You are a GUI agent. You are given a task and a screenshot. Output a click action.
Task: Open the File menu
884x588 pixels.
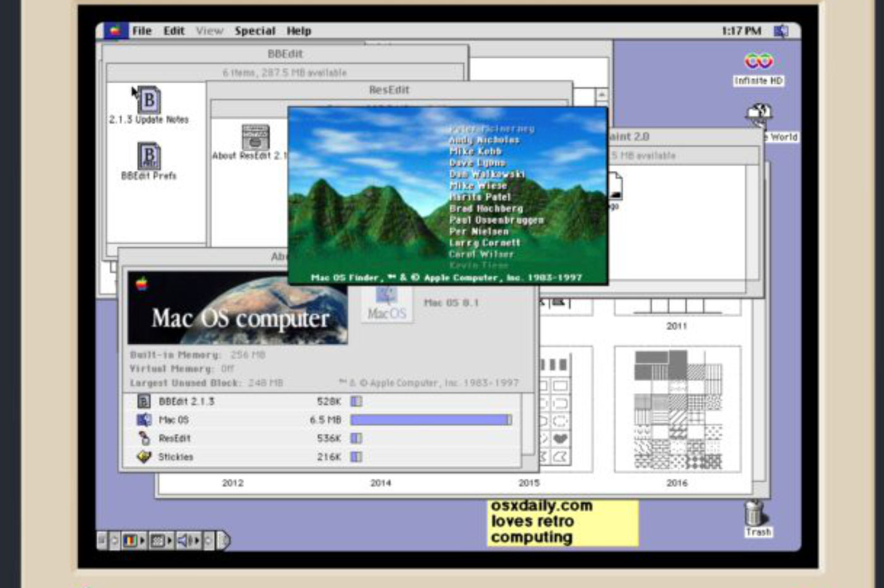[x=142, y=31]
